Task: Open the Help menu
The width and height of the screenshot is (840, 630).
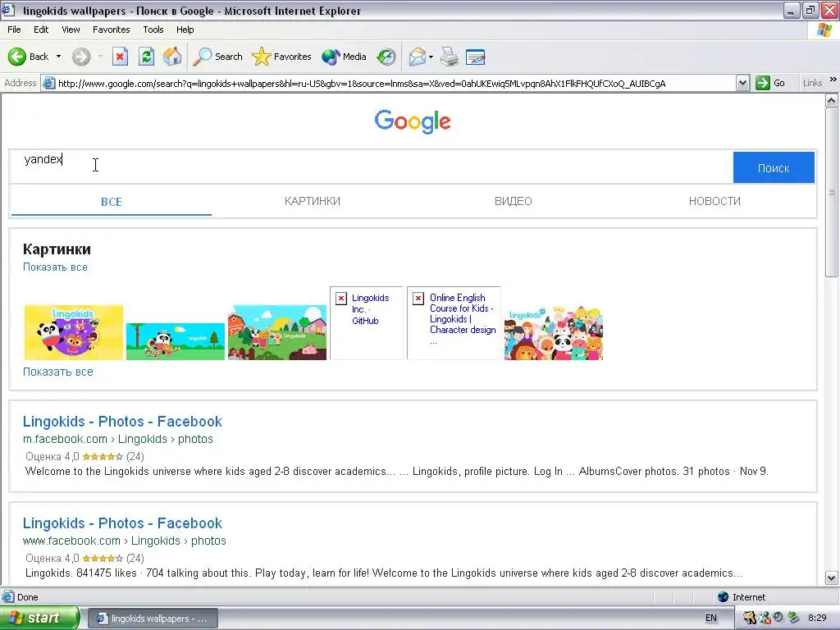Action: [185, 30]
